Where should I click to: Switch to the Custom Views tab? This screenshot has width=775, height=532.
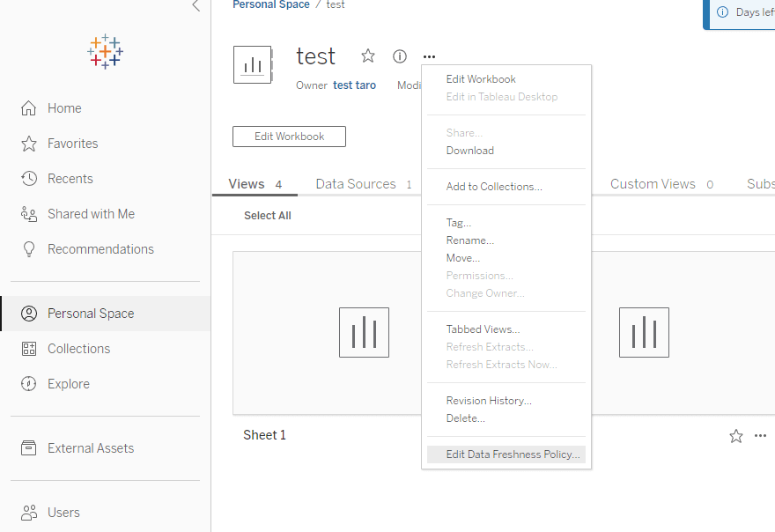point(661,184)
